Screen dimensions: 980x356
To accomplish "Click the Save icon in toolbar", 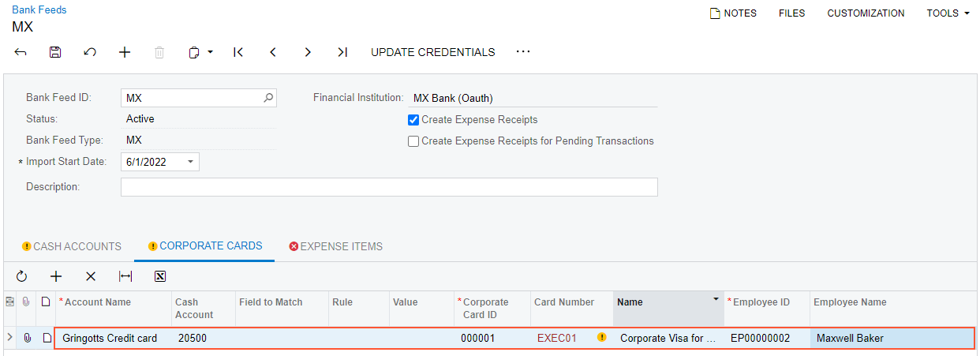I will tap(55, 52).
